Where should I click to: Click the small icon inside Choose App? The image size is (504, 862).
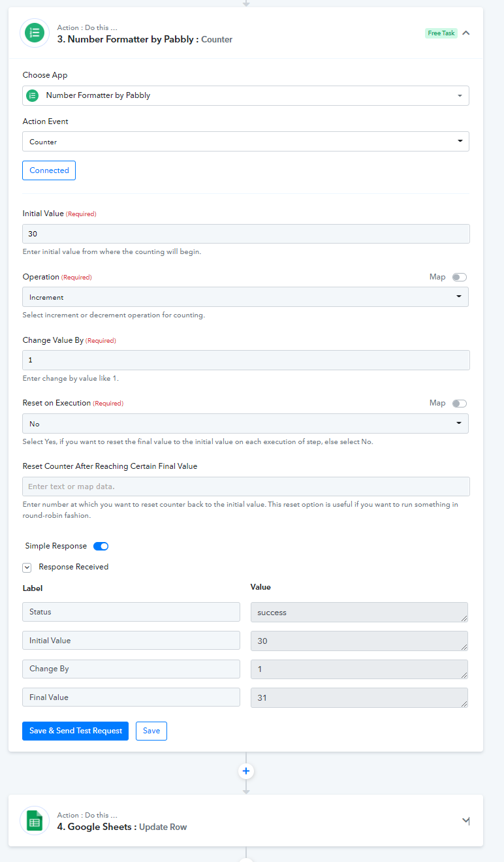point(32,95)
